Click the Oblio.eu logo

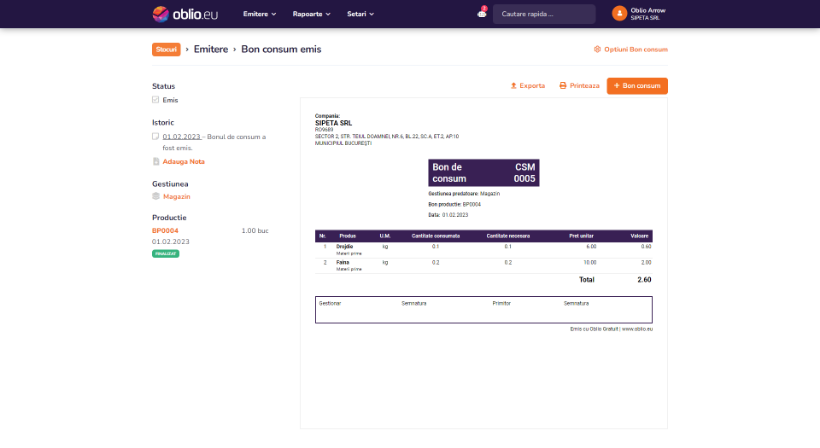coord(183,14)
